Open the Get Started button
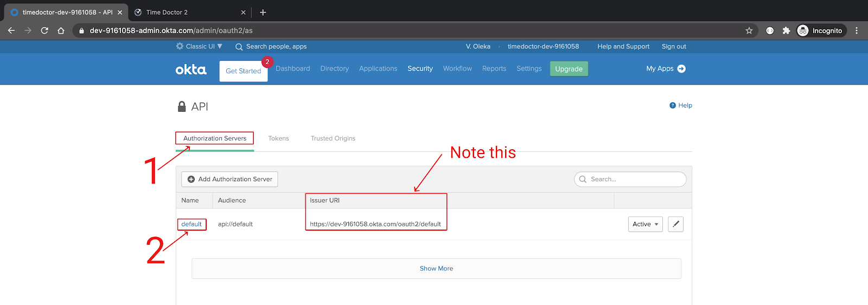868x305 pixels. [x=244, y=71]
